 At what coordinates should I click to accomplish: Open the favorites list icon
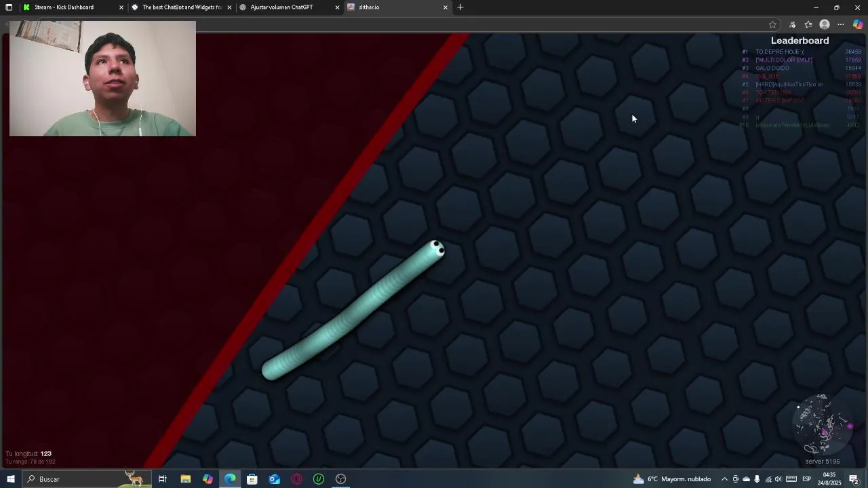point(808,24)
